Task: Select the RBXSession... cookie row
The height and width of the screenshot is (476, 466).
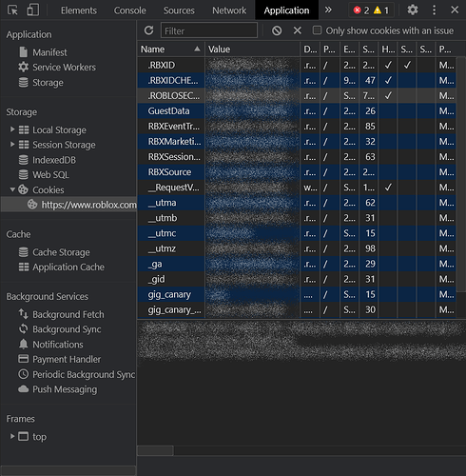Action: tap(297, 157)
